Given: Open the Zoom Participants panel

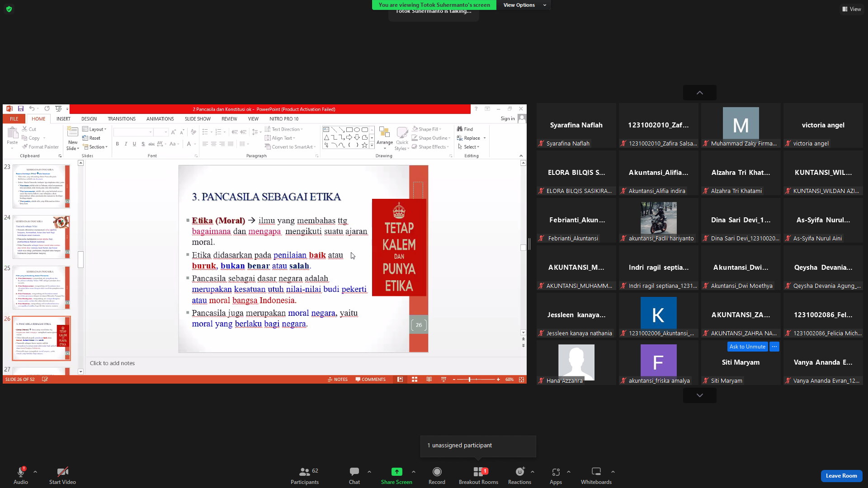Looking at the screenshot, I should (305, 476).
